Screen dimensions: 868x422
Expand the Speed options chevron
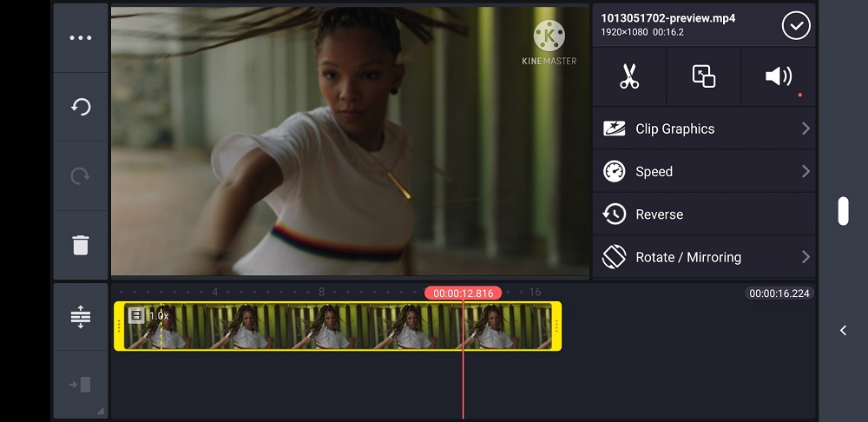click(806, 171)
